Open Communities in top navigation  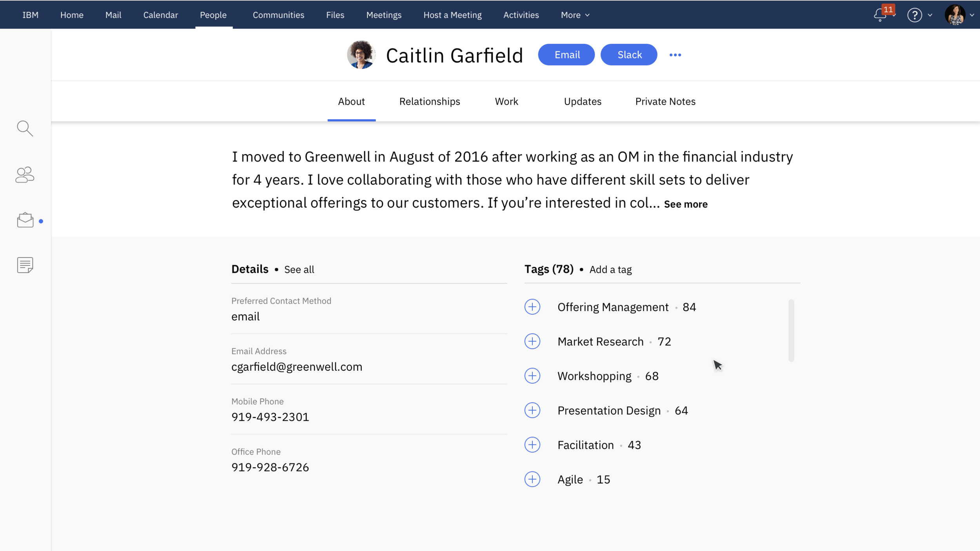click(x=278, y=15)
